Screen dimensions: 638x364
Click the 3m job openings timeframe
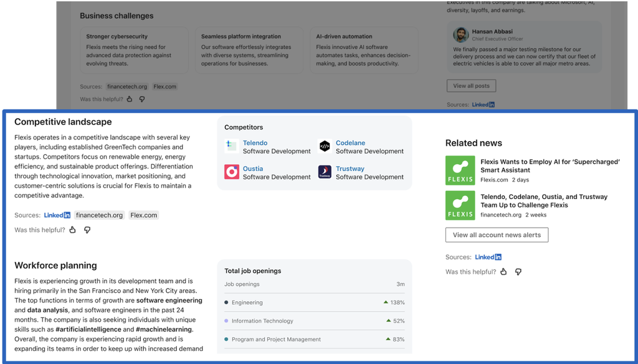coord(401,284)
